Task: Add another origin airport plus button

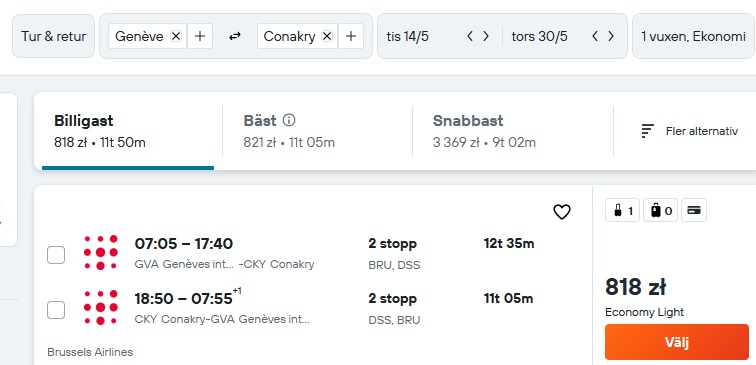Action: tap(200, 36)
